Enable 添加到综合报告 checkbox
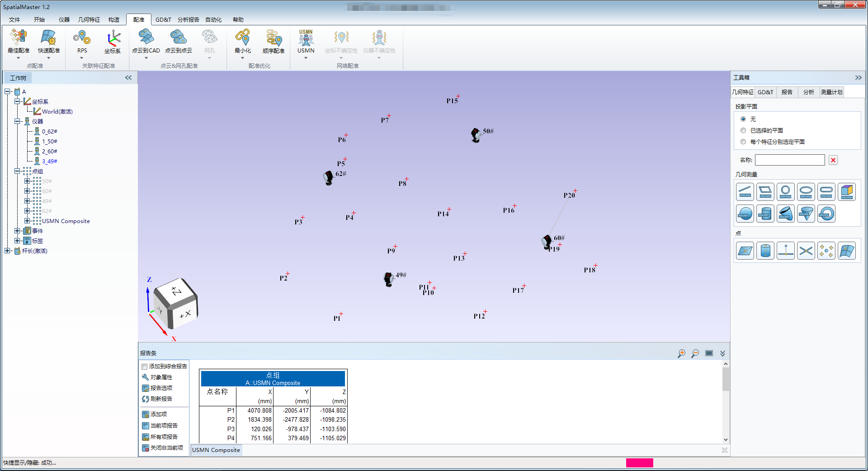Image resolution: width=868 pixels, height=471 pixels. tap(145, 366)
